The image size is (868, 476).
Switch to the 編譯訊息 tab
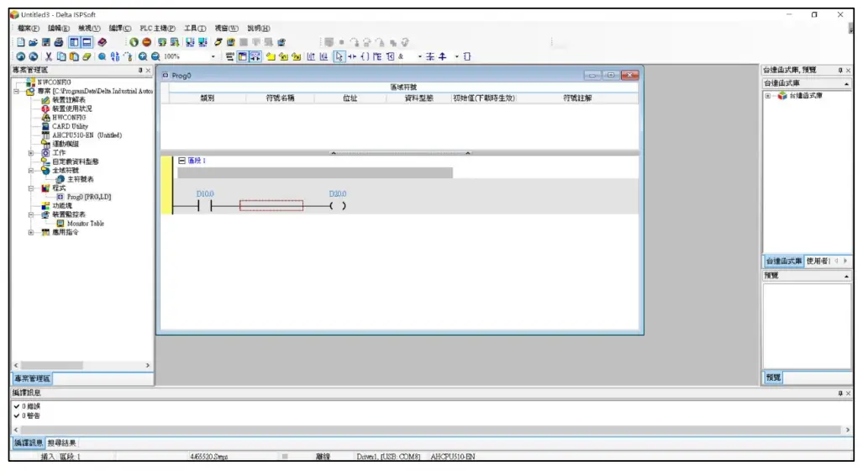click(29, 443)
